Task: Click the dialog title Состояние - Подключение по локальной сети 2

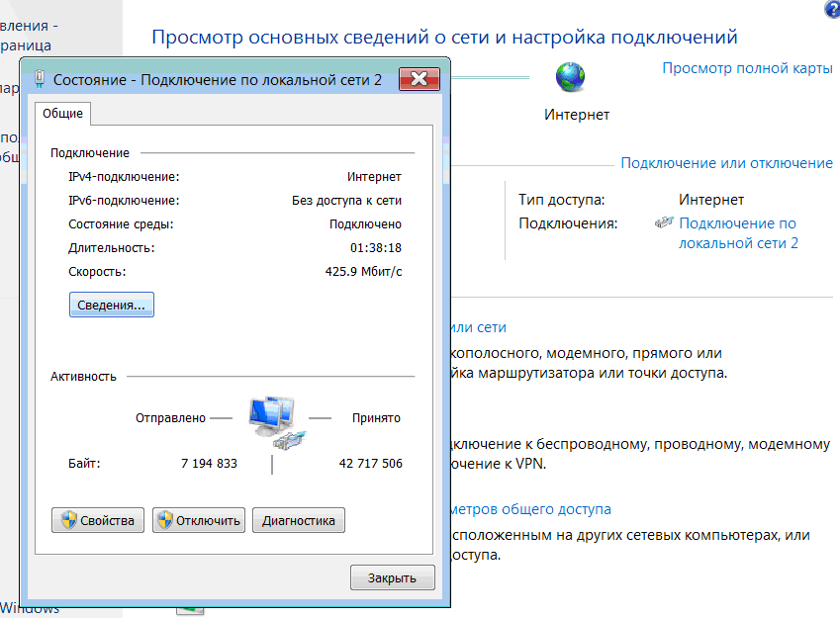Action: (x=218, y=80)
